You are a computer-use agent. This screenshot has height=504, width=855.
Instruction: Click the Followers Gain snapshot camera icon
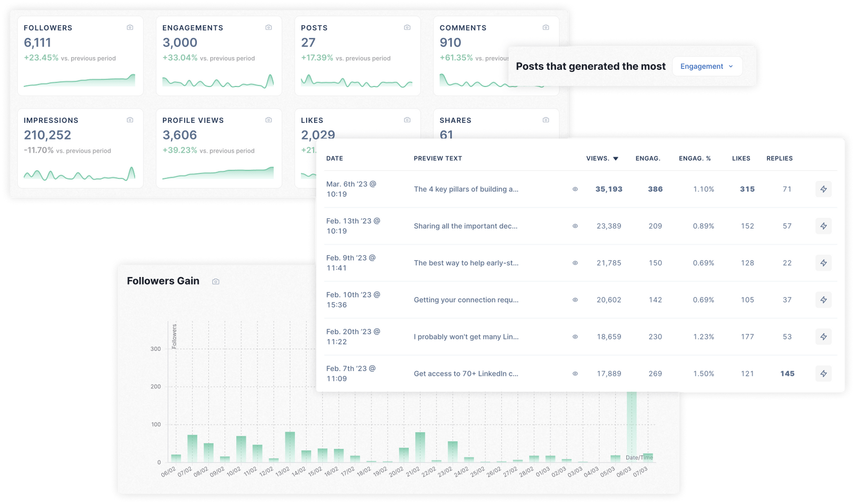pyautogui.click(x=215, y=281)
